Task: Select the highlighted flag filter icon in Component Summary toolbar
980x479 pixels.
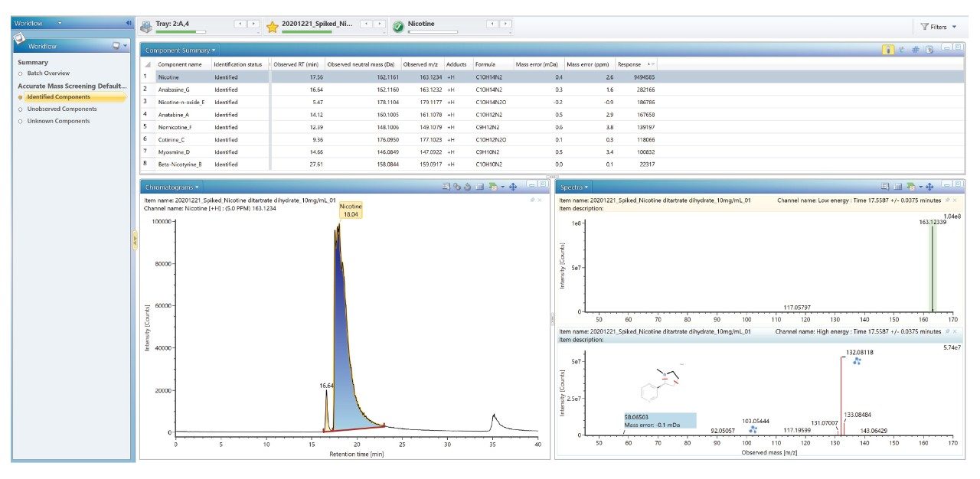Action: [888, 49]
